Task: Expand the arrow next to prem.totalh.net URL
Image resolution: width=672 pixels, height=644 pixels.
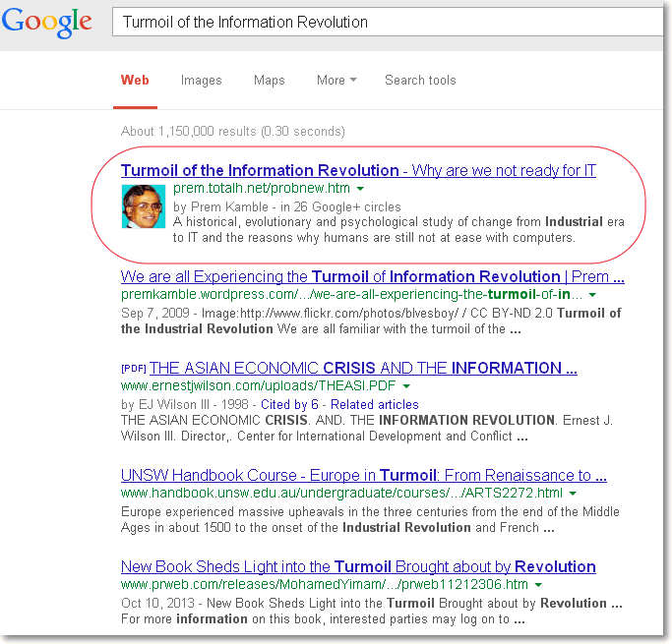Action: pos(360,189)
